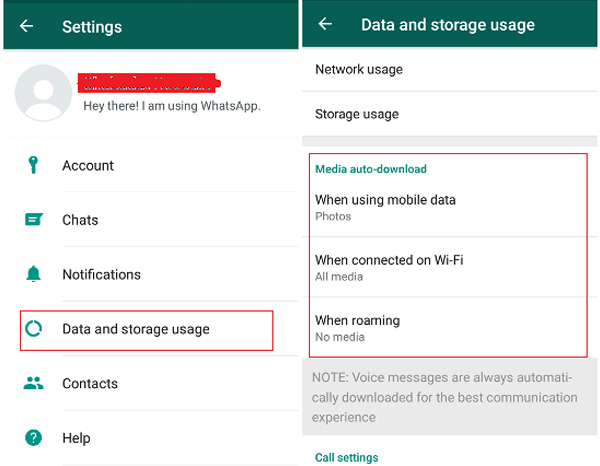This screenshot has height=466, width=600.
Task: Open Data and storage usage entry
Action: [151, 329]
